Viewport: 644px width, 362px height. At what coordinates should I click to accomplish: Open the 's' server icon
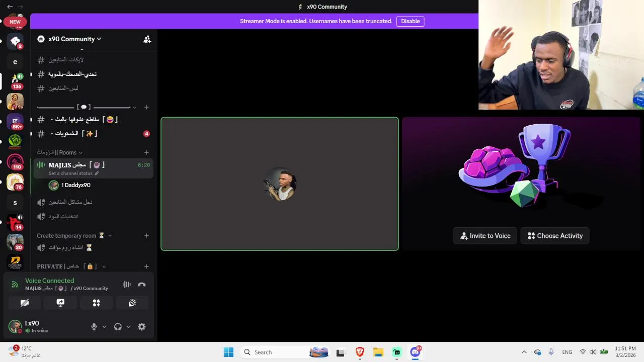pyautogui.click(x=15, y=202)
